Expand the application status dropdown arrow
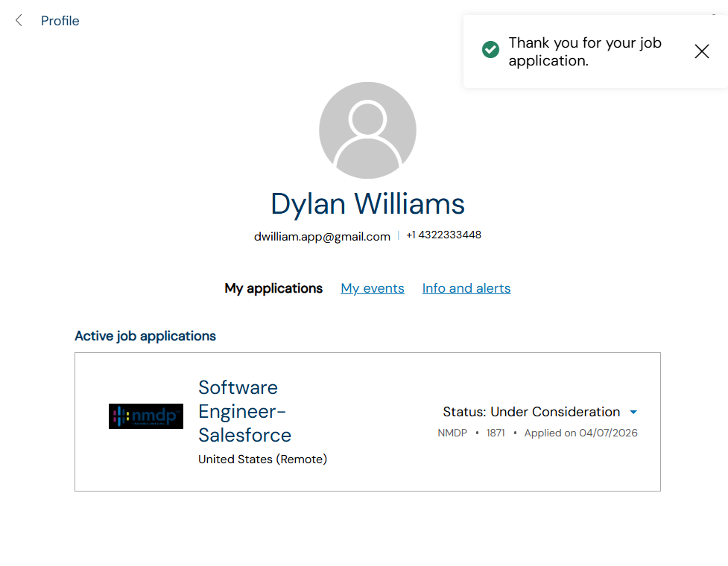 tap(633, 413)
